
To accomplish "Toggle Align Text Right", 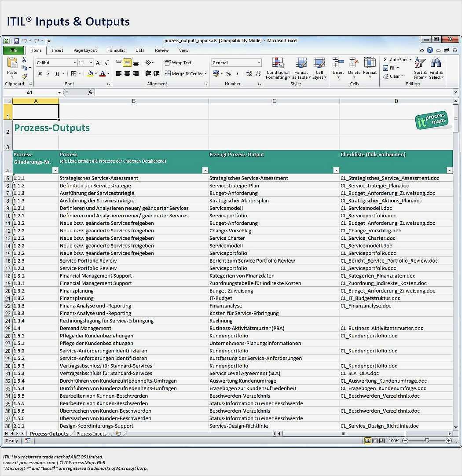I will tap(136, 73).
